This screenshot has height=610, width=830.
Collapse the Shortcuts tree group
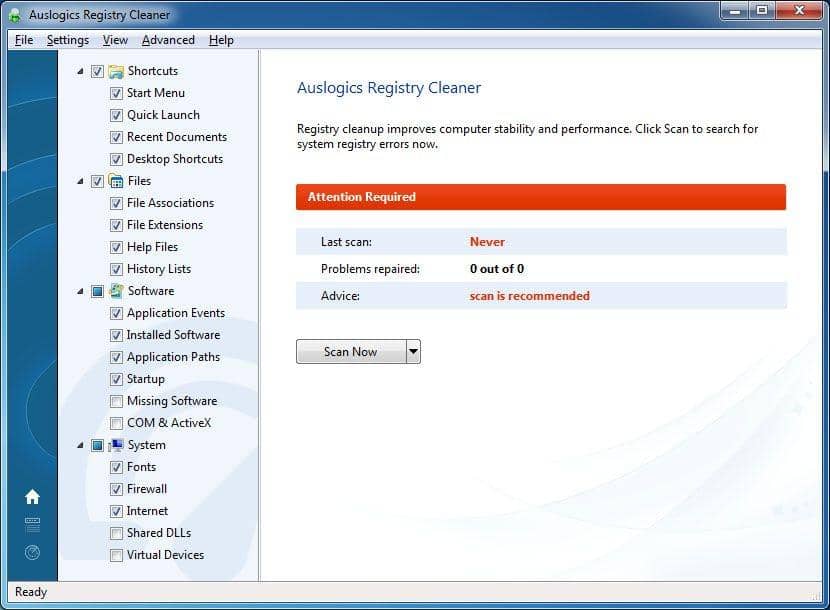(x=81, y=71)
